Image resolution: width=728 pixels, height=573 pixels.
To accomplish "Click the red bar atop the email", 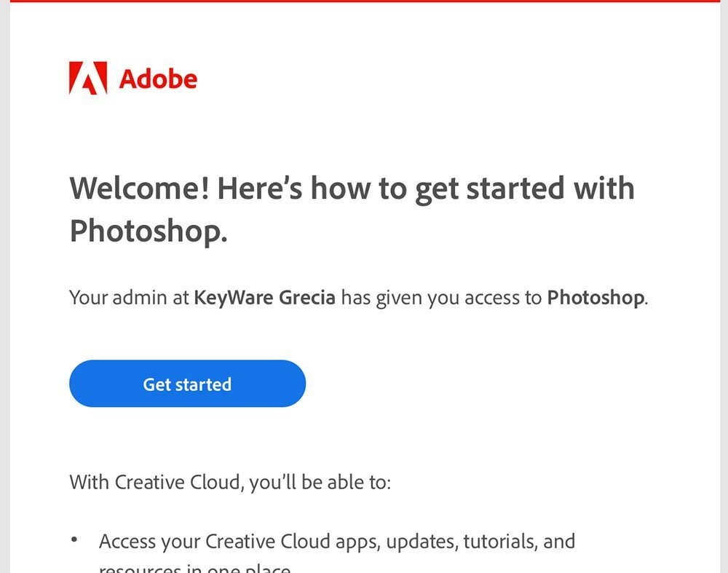I will click(365, 1).
